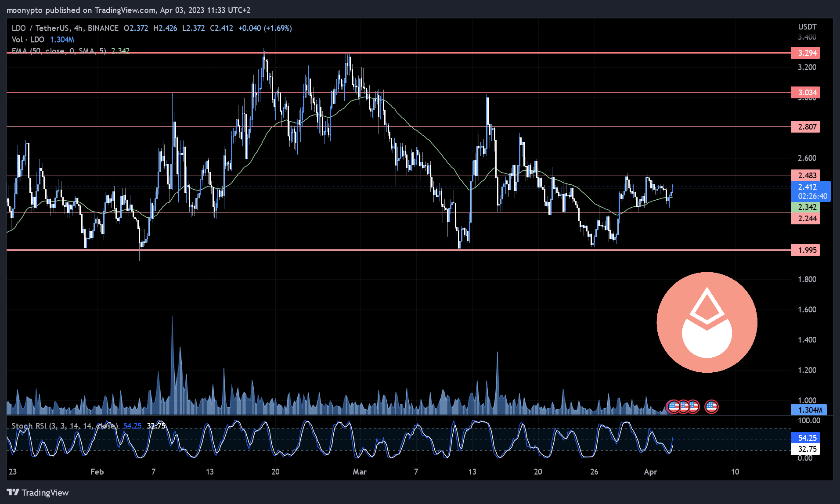Screen dimensions: 840x504
Task: Click the 1.600 price axis tick
Action: click(807, 310)
